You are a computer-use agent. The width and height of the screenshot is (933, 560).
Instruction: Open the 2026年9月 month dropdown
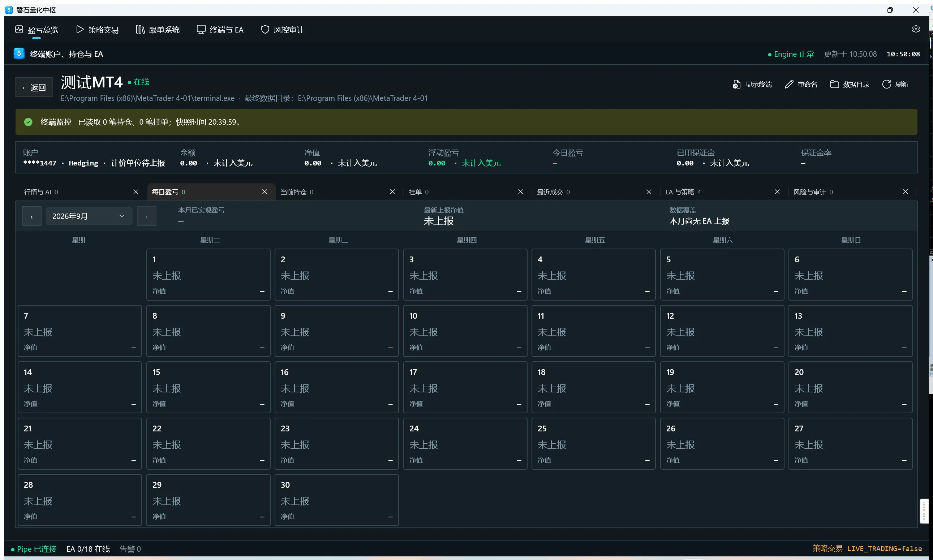[x=89, y=216]
